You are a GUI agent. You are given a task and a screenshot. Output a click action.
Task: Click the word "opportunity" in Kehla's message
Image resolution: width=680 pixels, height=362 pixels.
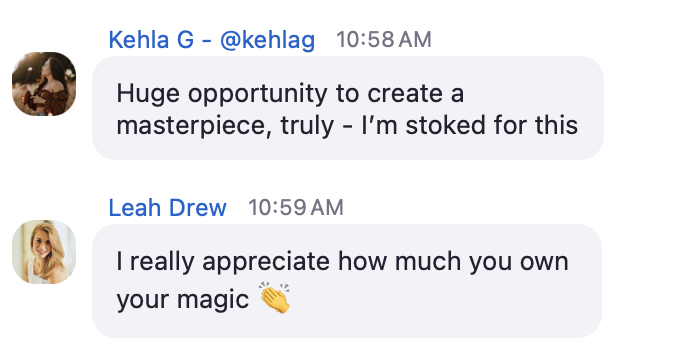click(258, 95)
